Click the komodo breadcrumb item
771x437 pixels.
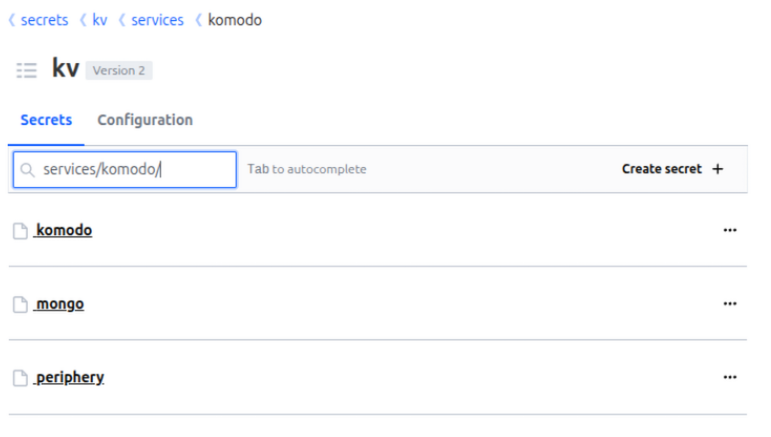click(235, 20)
